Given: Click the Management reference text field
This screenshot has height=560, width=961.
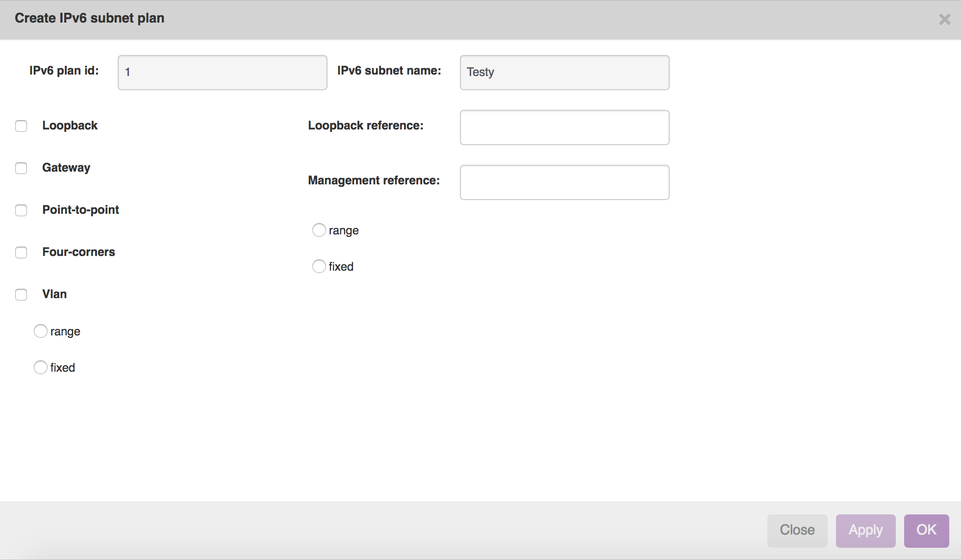Looking at the screenshot, I should (564, 182).
